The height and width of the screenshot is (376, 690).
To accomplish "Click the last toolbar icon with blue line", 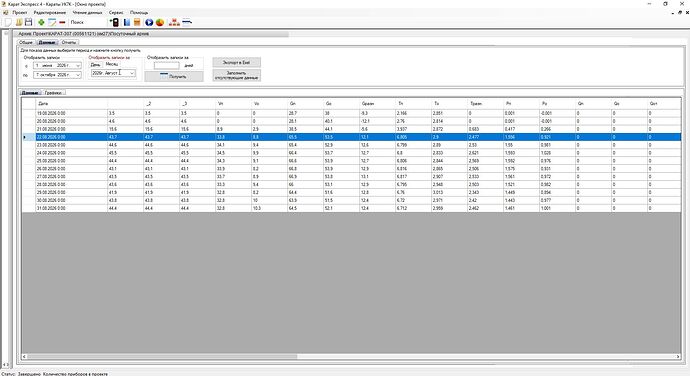I will click(x=187, y=22).
